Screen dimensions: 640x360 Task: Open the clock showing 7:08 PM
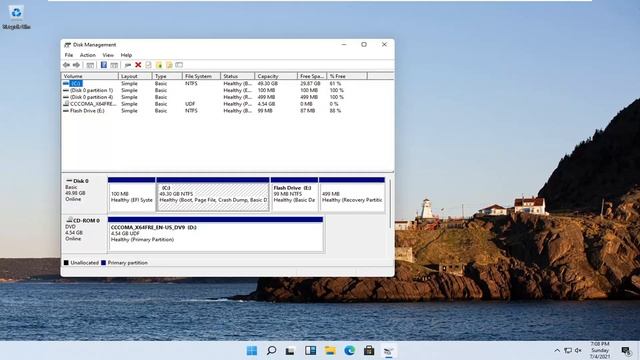(x=600, y=351)
